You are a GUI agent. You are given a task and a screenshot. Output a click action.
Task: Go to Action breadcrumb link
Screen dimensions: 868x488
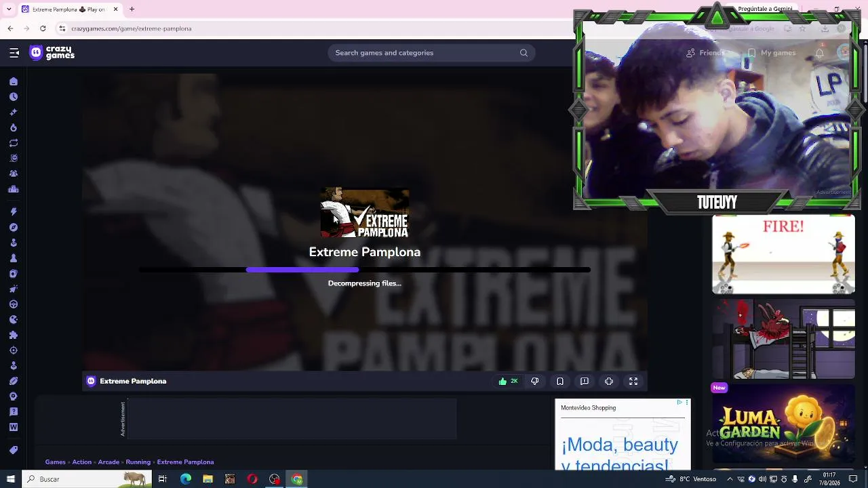pos(82,462)
